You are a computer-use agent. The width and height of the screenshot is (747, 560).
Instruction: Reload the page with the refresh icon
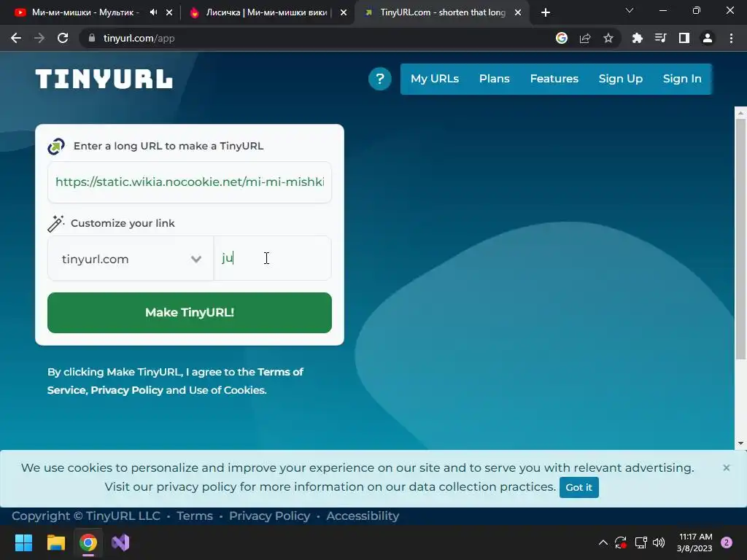click(x=63, y=38)
